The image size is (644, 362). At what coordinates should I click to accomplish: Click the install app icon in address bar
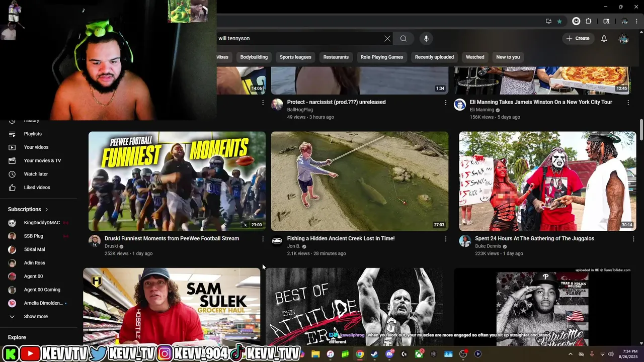click(548, 21)
